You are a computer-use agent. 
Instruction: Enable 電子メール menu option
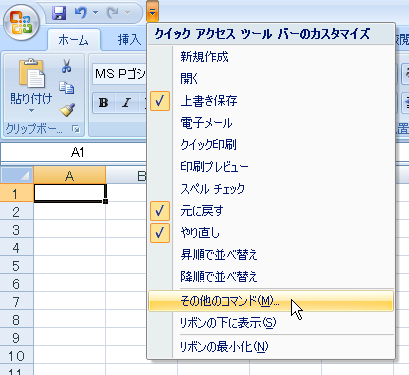tap(271, 123)
